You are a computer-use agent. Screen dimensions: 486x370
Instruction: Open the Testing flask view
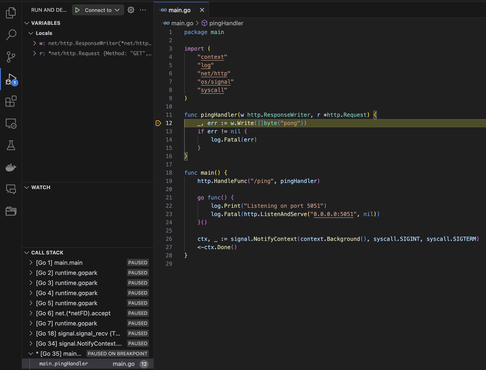pos(11,145)
